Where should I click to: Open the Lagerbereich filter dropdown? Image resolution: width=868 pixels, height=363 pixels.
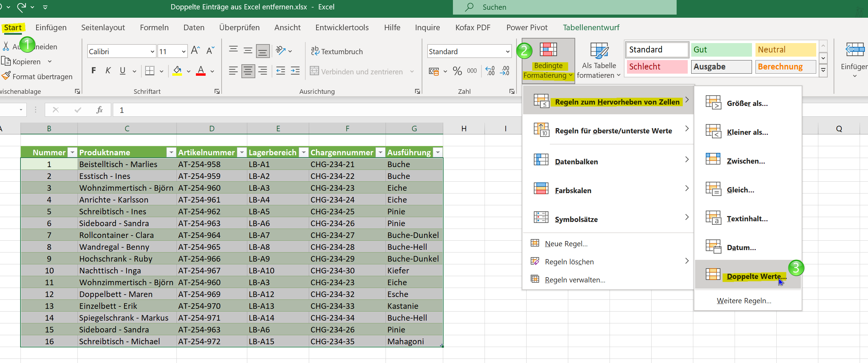pyautogui.click(x=304, y=152)
